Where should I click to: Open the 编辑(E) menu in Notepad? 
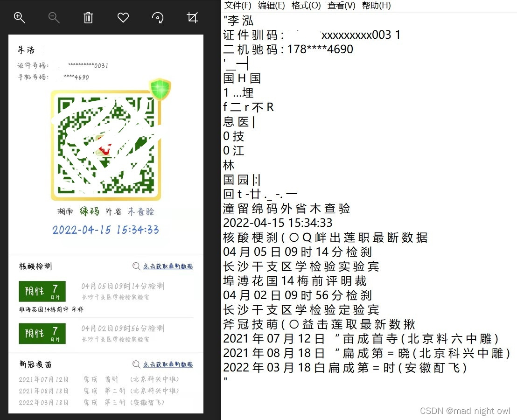(271, 5)
